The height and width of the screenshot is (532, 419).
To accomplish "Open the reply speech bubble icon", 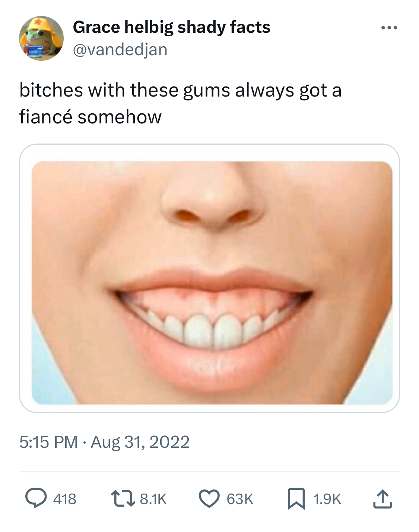I will click(35, 499).
